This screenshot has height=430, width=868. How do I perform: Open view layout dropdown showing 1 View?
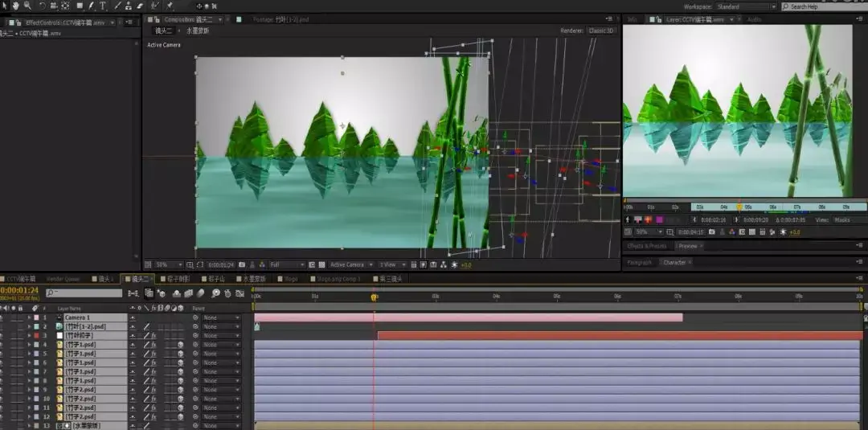pyautogui.click(x=392, y=264)
